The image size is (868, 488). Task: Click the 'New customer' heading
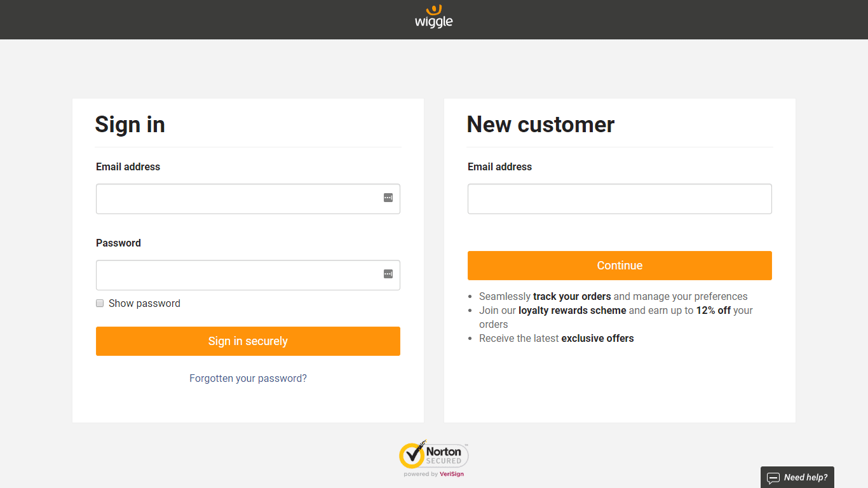click(x=541, y=125)
